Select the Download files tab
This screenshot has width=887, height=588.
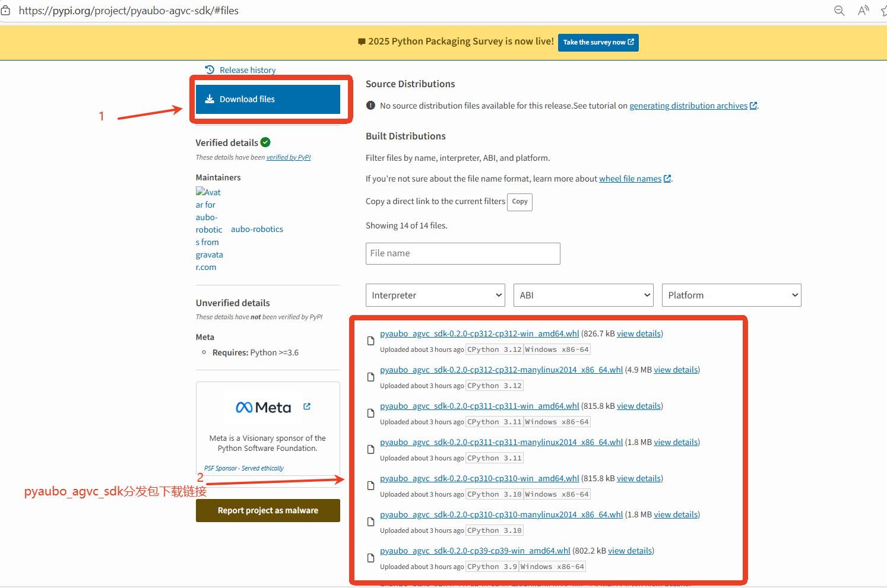tap(268, 99)
